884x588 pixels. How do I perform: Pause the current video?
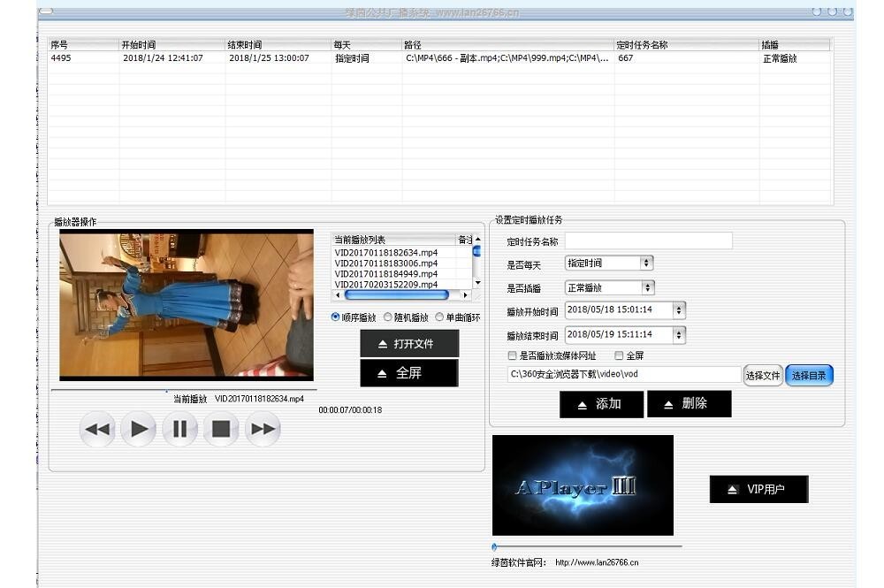click(179, 430)
